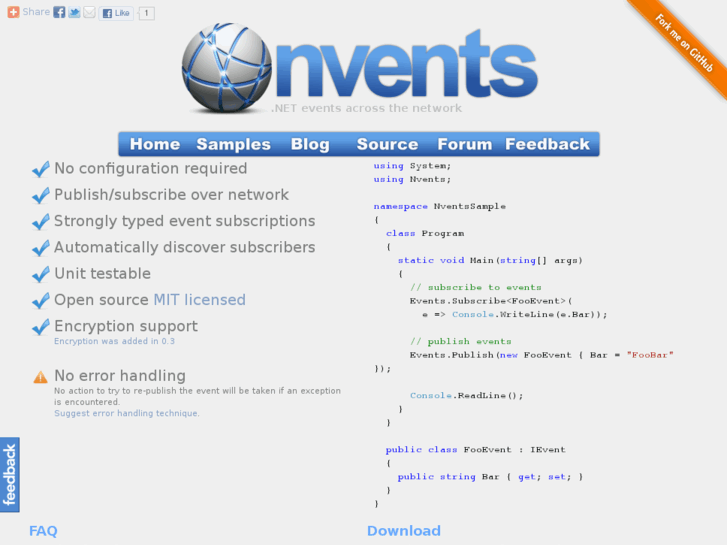Open the FAQ link

43,531
